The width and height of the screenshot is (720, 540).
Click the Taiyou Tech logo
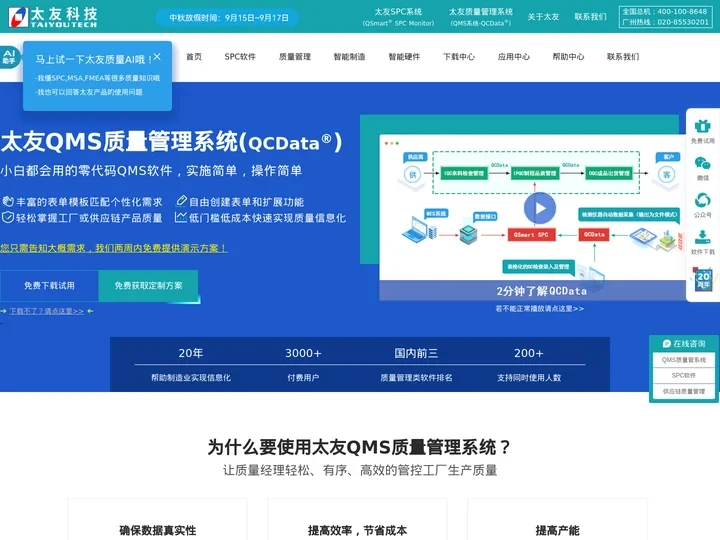tap(53, 17)
